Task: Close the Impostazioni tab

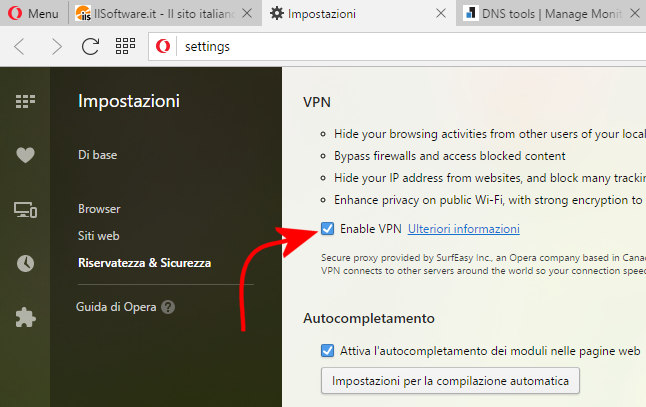Action: 441,14
